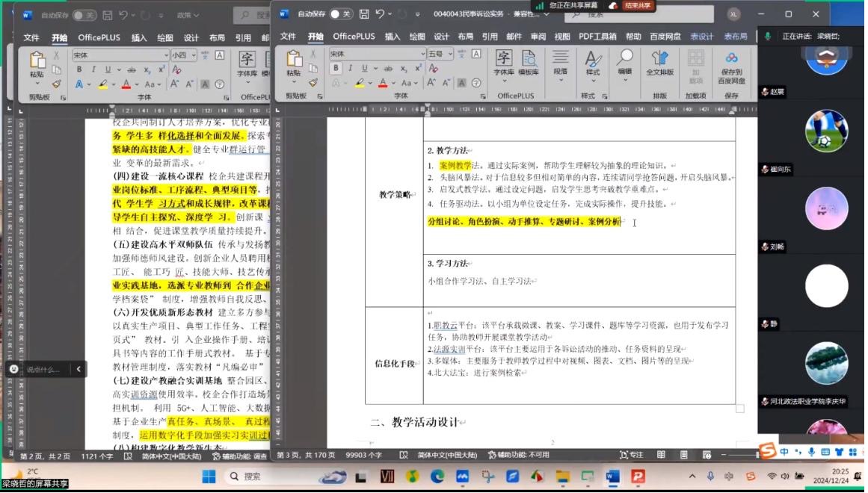This screenshot has width=868, height=493.
Task: Click Italic icon in left Word window
Action: (x=93, y=69)
